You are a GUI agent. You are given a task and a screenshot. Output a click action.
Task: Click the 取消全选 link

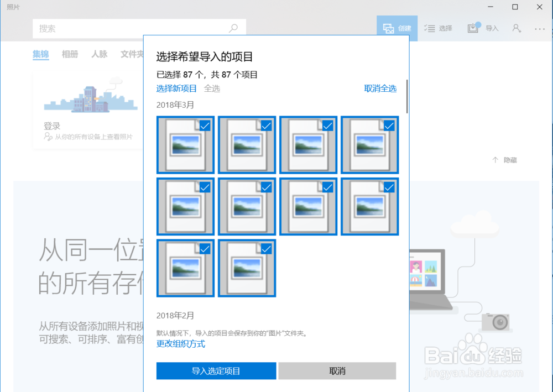pos(380,88)
